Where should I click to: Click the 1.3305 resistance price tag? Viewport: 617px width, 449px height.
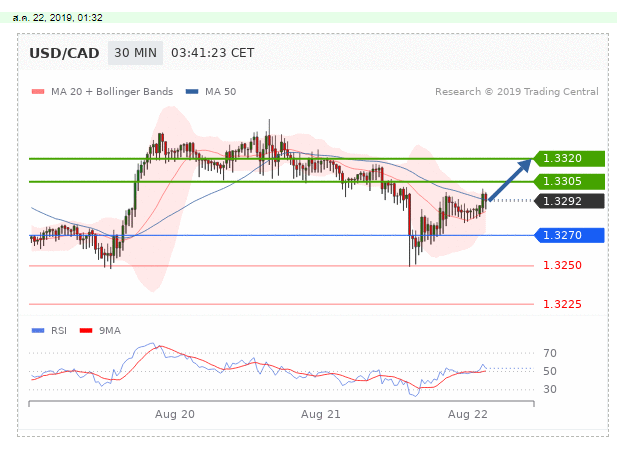point(569,181)
